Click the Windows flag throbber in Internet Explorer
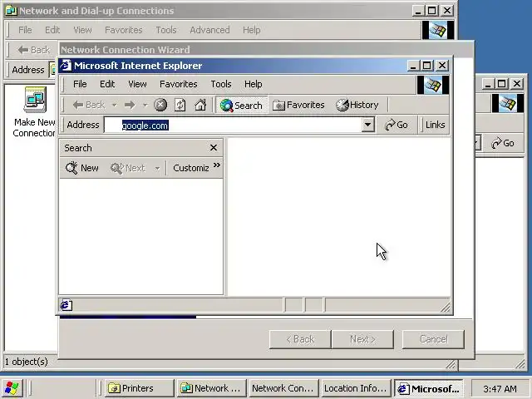 [x=433, y=85]
